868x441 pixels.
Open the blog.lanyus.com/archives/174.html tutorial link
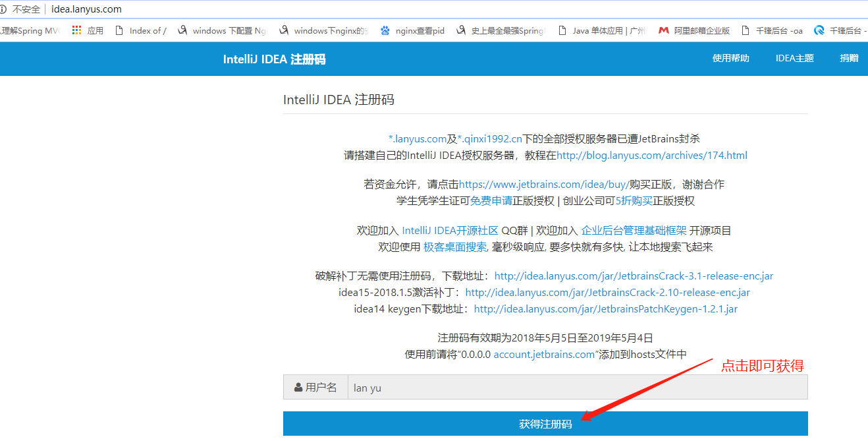point(652,156)
